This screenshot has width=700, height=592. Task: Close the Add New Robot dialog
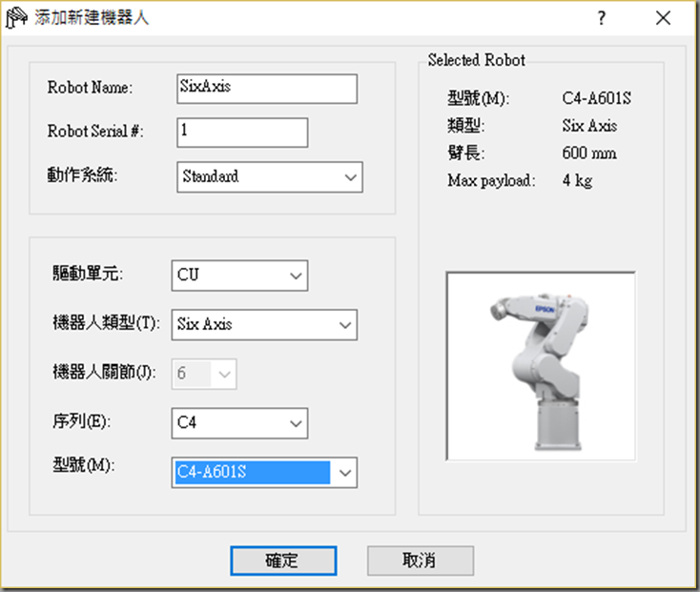(663, 18)
